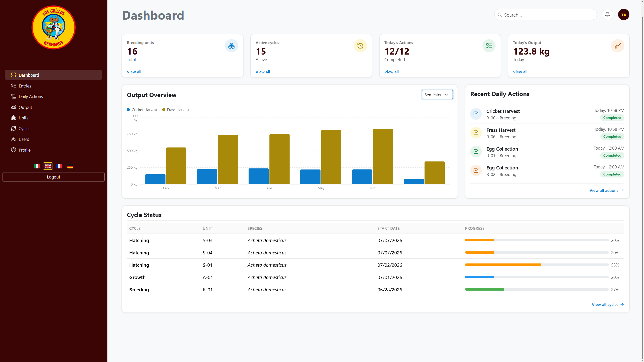Click the Entries list icon in sidebar
Viewport: 644px width, 362px height.
click(14, 86)
